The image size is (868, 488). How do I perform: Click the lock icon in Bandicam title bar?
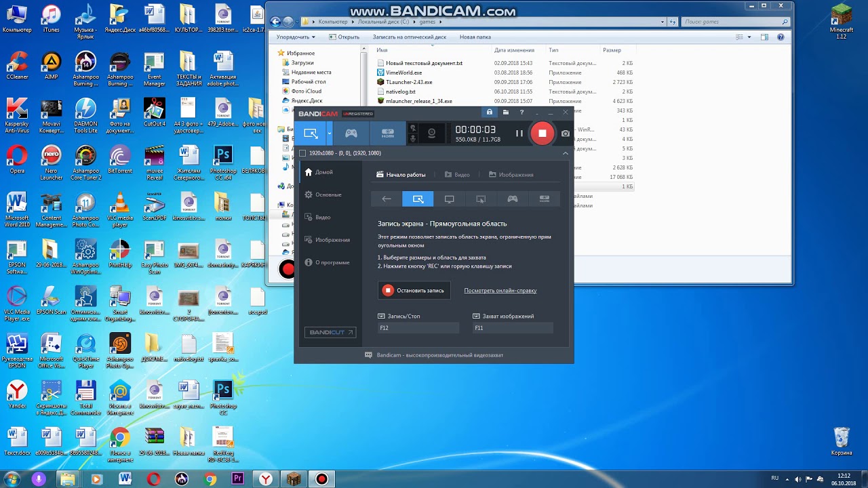tap(490, 113)
